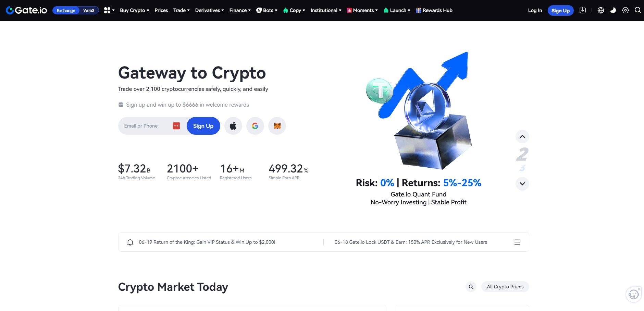Open search from the top navigation bar
Screen dimensions: 644x311
pos(637,10)
